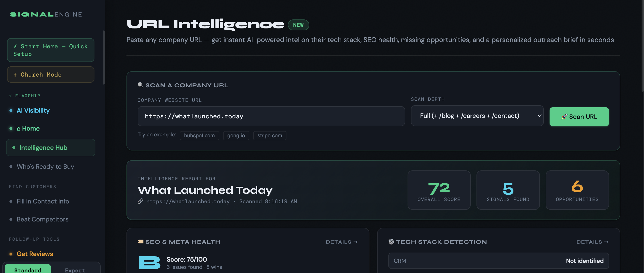Click the company website URL field
Image resolution: width=644 pixels, height=273 pixels.
(x=271, y=116)
